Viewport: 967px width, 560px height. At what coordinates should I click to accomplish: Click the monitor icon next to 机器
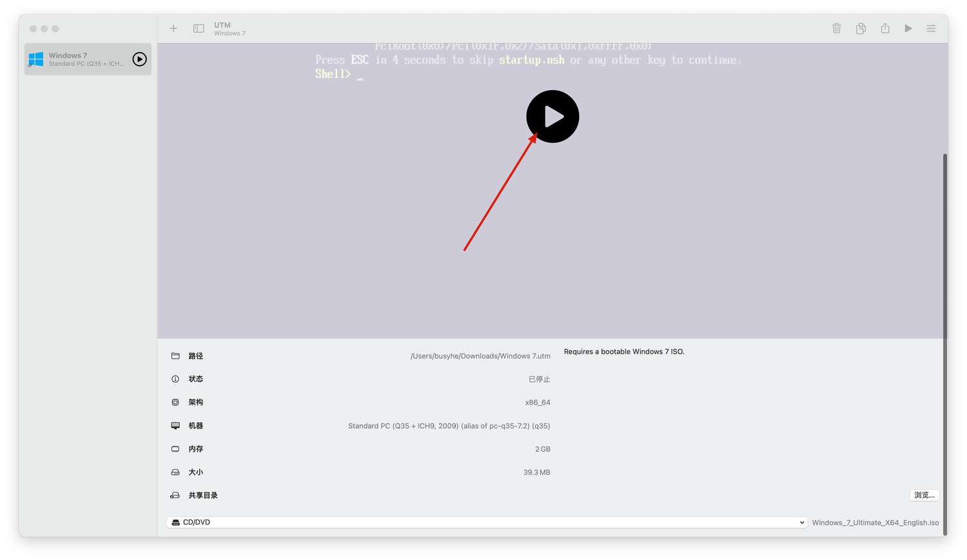click(x=175, y=426)
